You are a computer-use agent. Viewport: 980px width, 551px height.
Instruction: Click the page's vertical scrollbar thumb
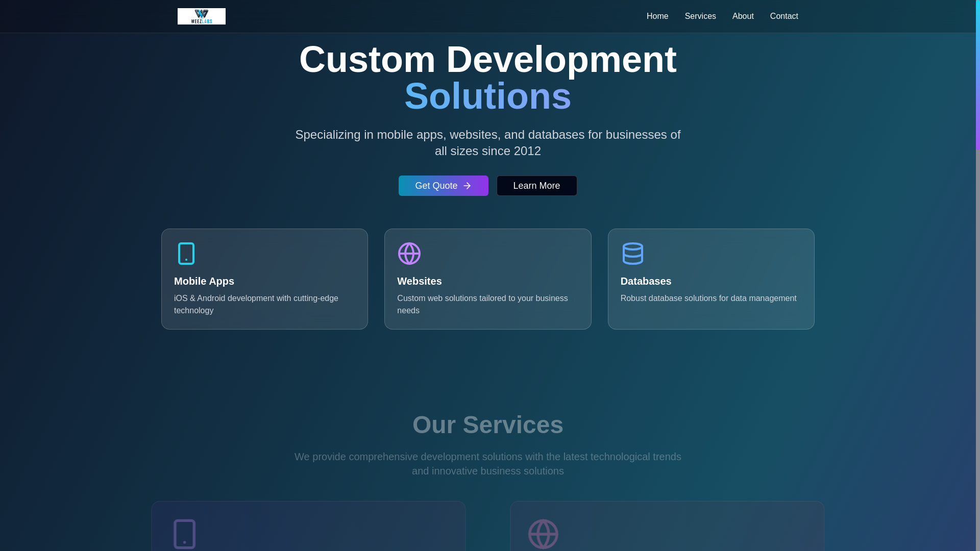click(x=978, y=75)
